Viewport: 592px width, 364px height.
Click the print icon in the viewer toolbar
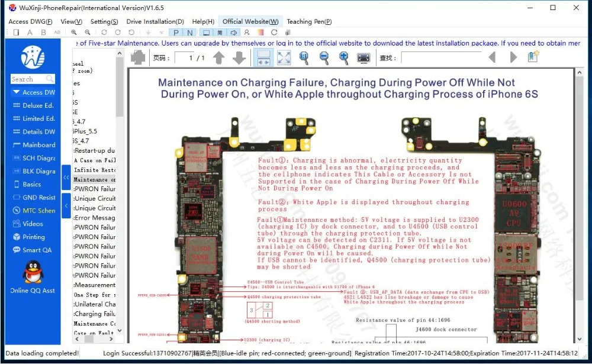(138, 58)
